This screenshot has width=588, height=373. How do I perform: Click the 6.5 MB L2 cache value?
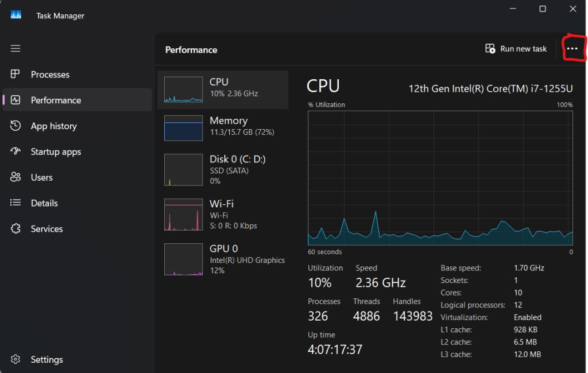(525, 342)
